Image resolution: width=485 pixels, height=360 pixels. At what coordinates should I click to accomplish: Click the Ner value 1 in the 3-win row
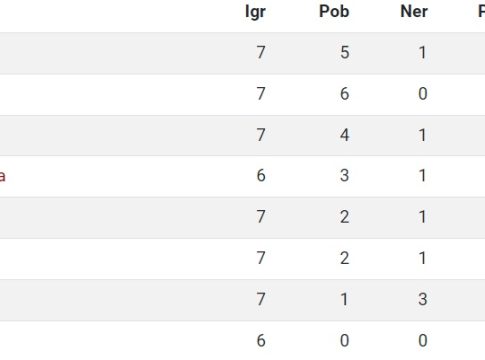pyautogui.click(x=423, y=176)
